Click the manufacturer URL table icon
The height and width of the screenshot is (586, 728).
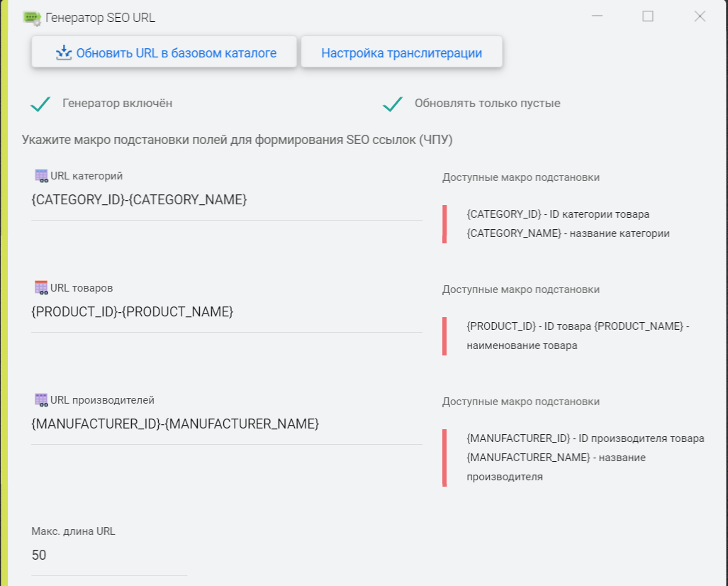pos(41,400)
